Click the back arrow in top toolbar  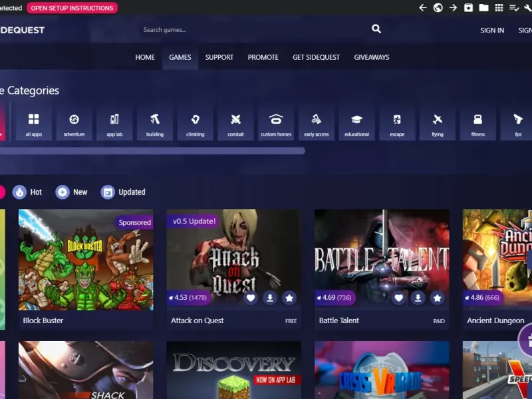tap(422, 7)
